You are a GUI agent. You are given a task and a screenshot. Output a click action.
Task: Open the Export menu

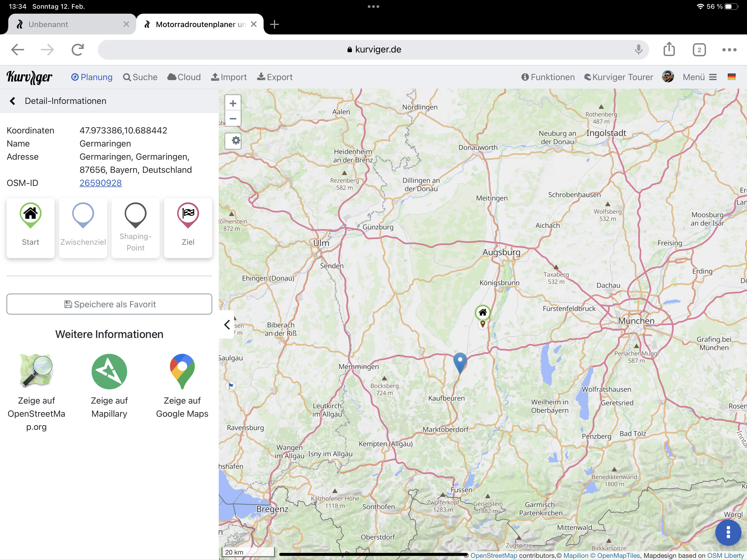coord(275,77)
